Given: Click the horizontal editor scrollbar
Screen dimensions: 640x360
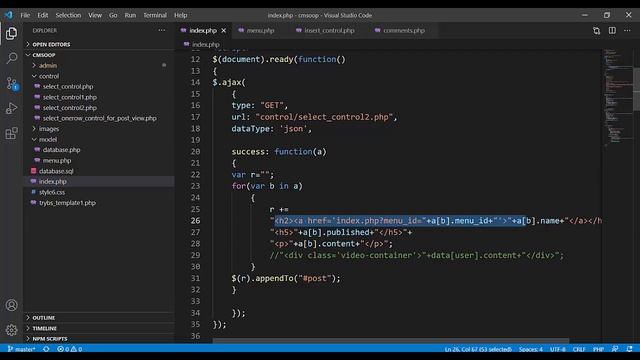Looking at the screenshot, I should point(391,341).
